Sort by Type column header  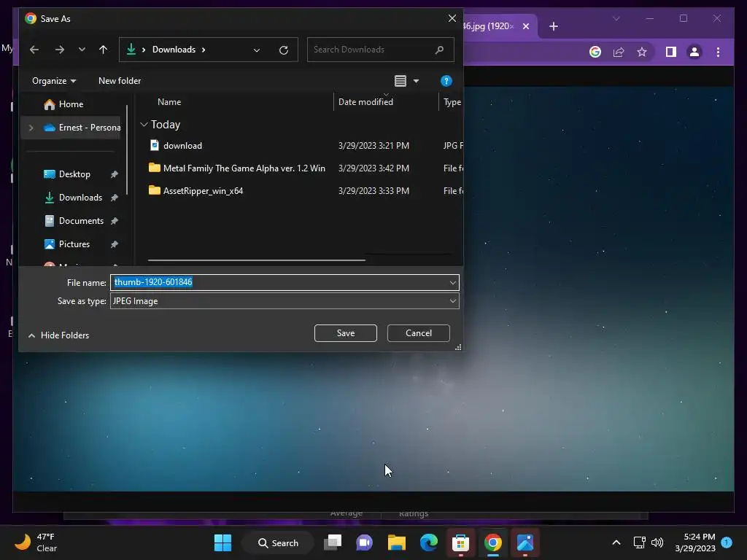(x=452, y=102)
